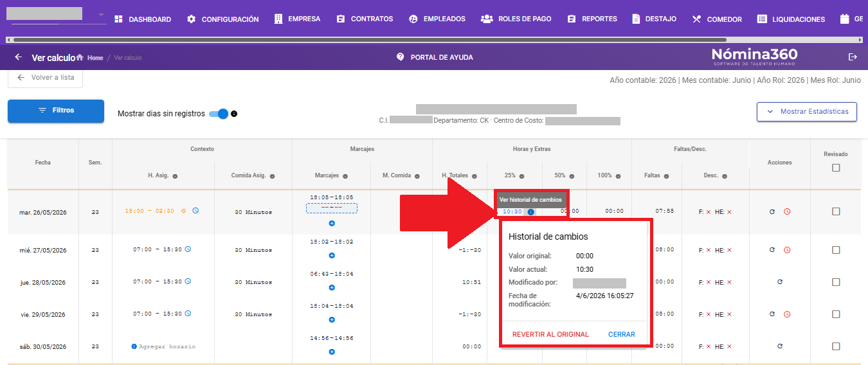Add a marcaje on mar. 26/05/2026 plus icon
This screenshot has height=365, width=868.
coord(332,223)
